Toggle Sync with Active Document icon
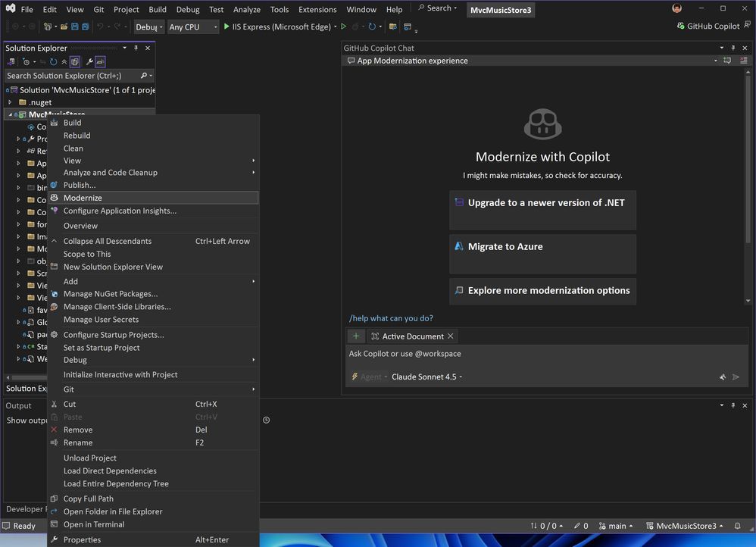 [x=41, y=61]
